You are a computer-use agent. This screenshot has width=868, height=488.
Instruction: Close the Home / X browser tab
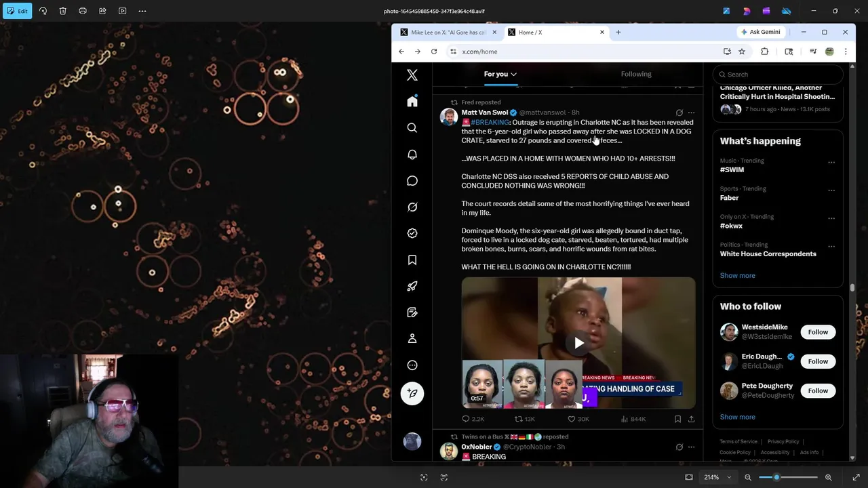[601, 33]
